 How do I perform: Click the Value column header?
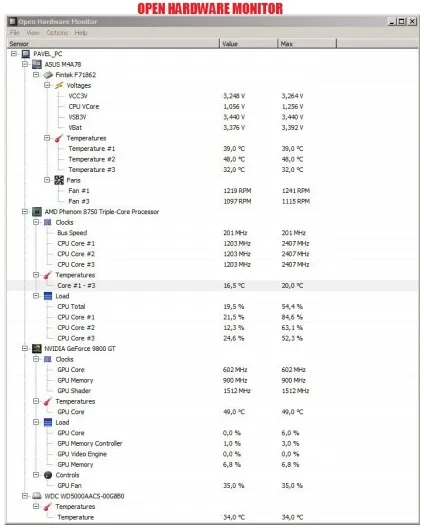(x=249, y=44)
